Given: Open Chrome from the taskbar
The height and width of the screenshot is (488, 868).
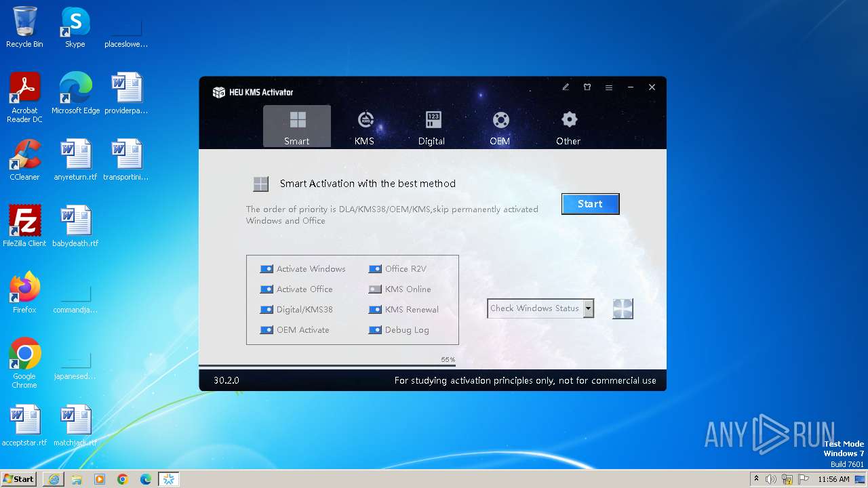Looking at the screenshot, I should click(x=123, y=479).
